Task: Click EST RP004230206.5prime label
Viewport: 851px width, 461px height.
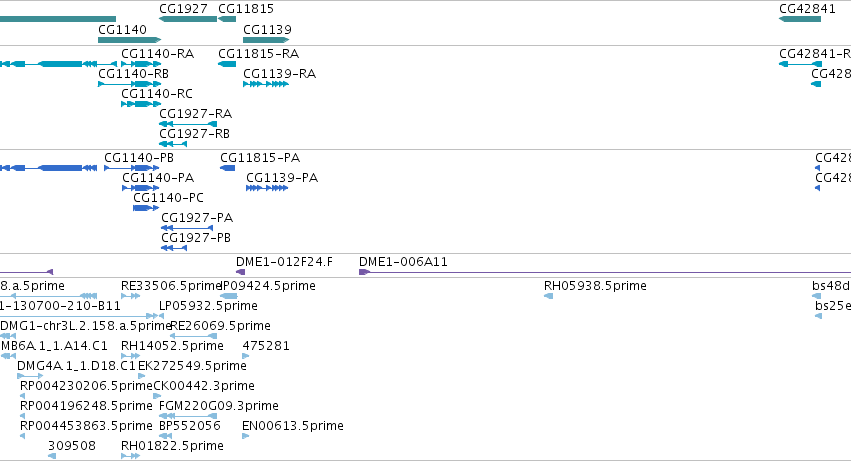Action: click(x=86, y=386)
